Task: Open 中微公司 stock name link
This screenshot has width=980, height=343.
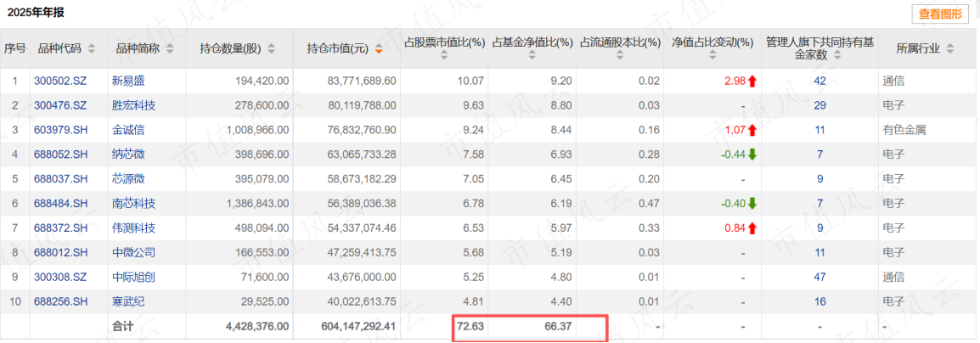Action: coord(133,252)
